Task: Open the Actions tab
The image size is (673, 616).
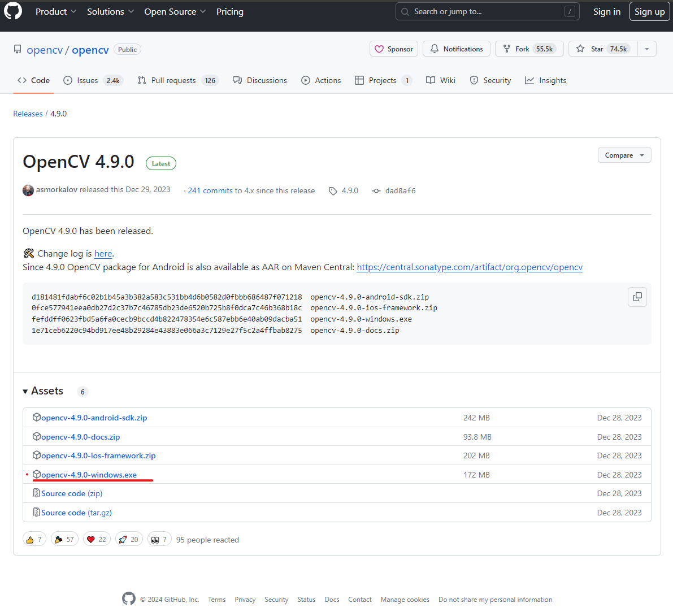Action: (321, 80)
